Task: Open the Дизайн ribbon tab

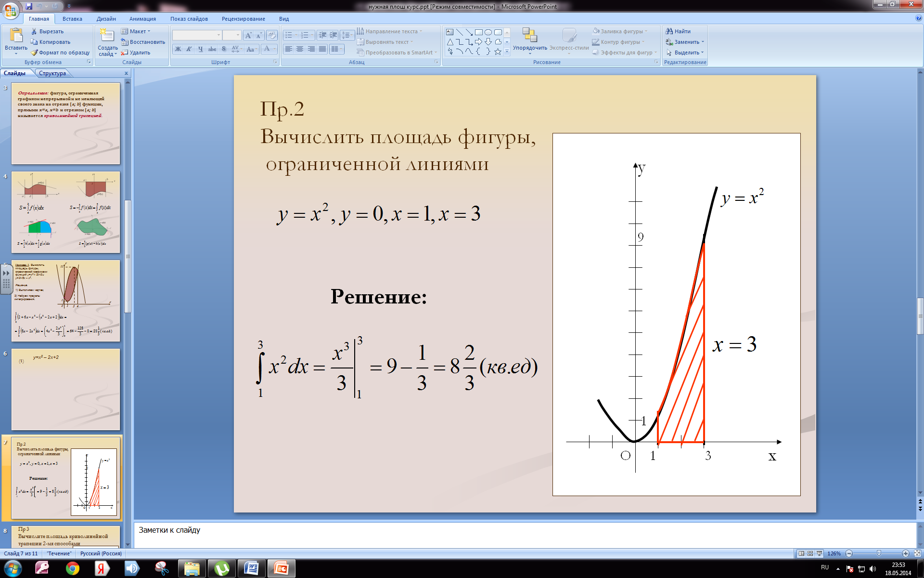Action: pos(106,19)
